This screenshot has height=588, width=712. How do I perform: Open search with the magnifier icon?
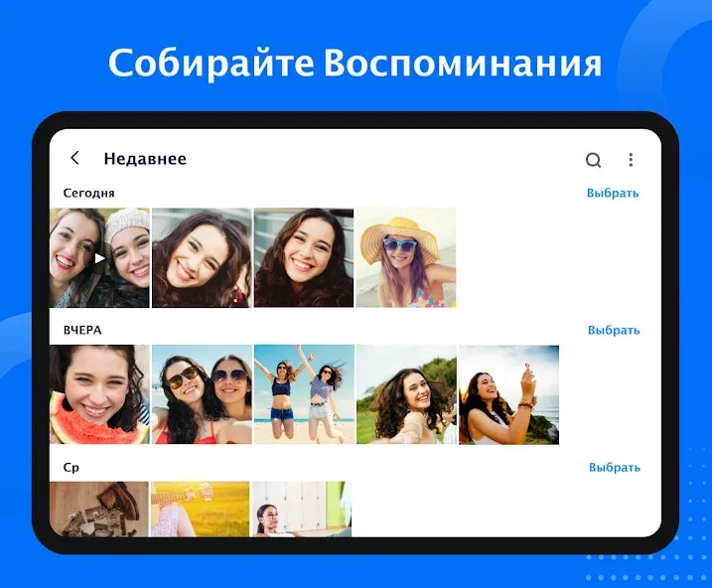click(593, 160)
